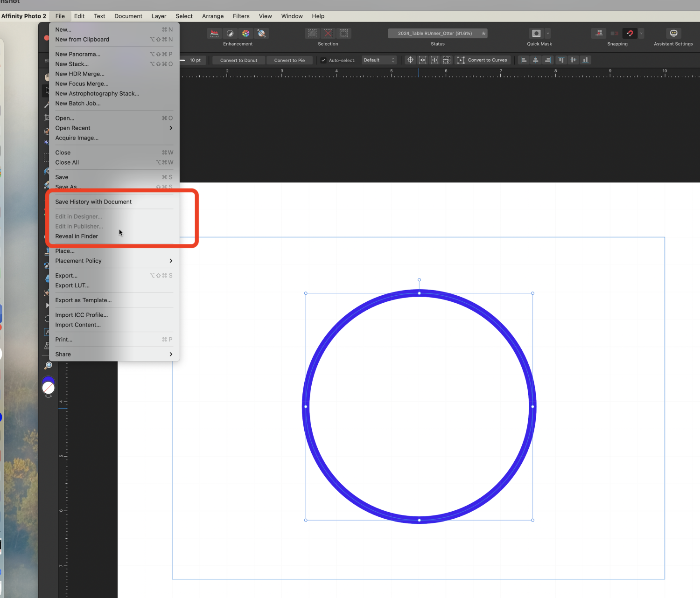Click the Auto White Balance icon
The image size is (700, 598).
[x=262, y=34]
